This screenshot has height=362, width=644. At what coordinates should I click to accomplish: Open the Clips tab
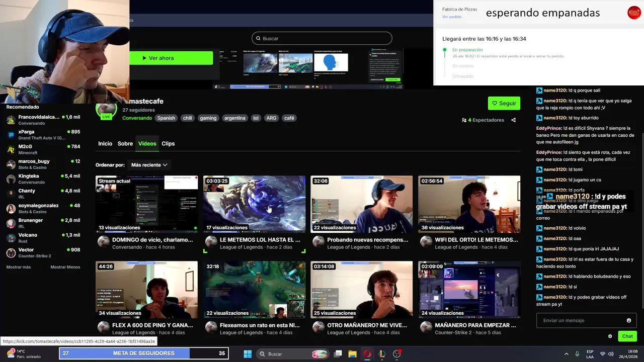tap(168, 144)
